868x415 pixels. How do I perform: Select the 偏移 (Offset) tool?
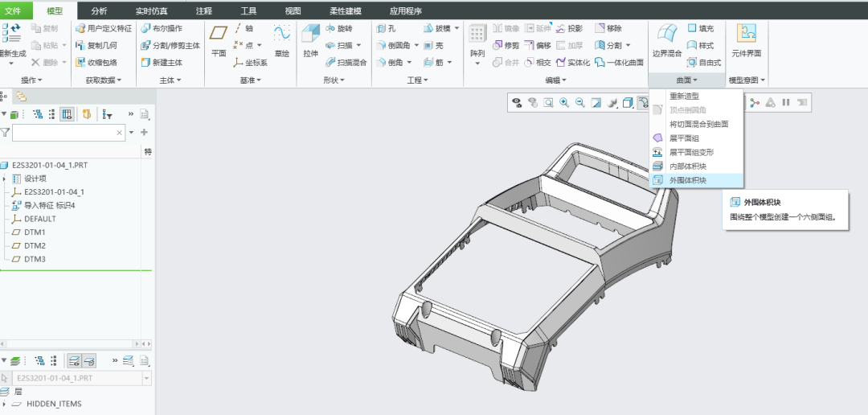538,45
